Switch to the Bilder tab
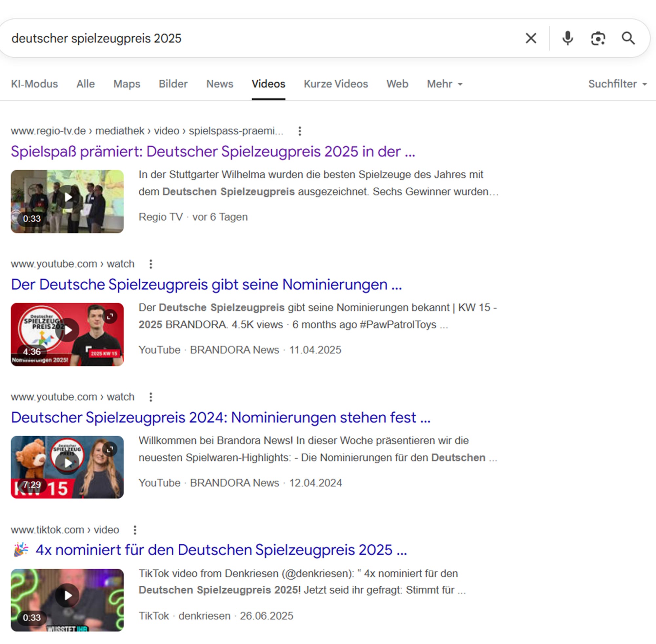The image size is (656, 644). 173,84
